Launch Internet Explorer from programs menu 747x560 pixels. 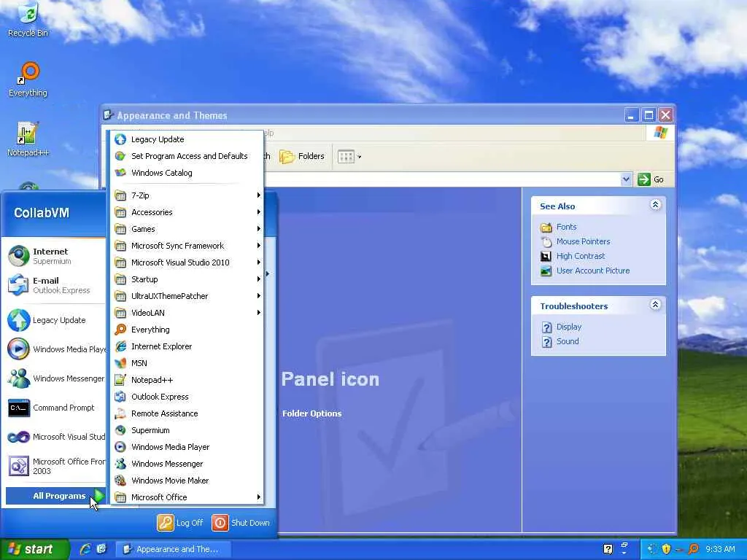[x=187, y=346]
